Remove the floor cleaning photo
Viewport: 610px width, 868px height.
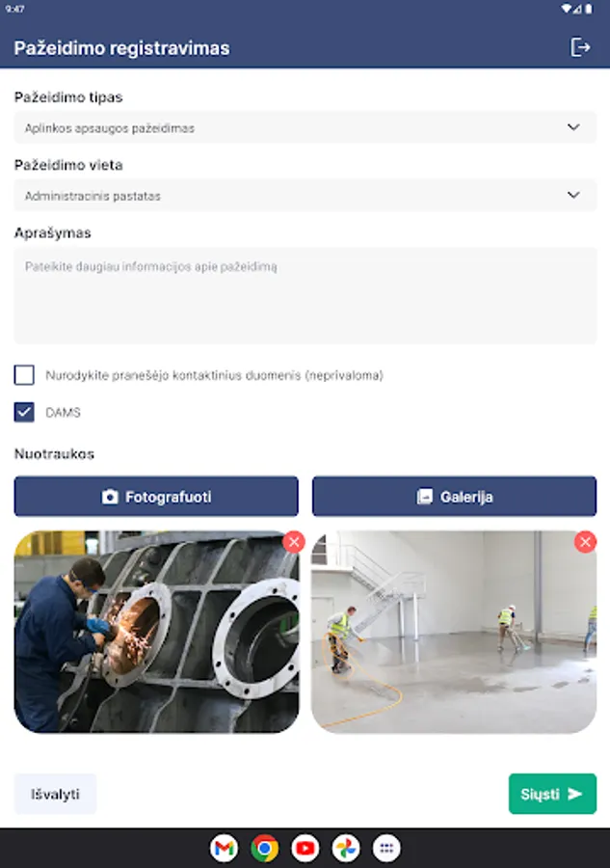point(585,542)
